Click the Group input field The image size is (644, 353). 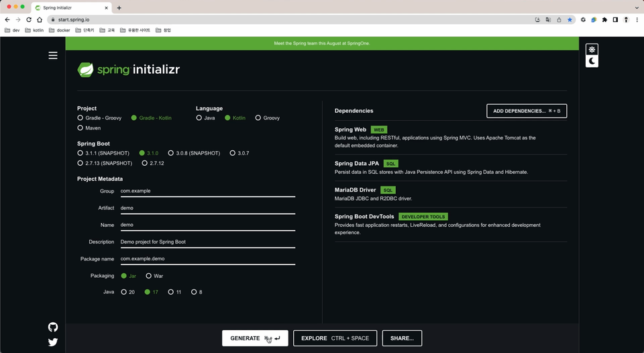tap(208, 191)
